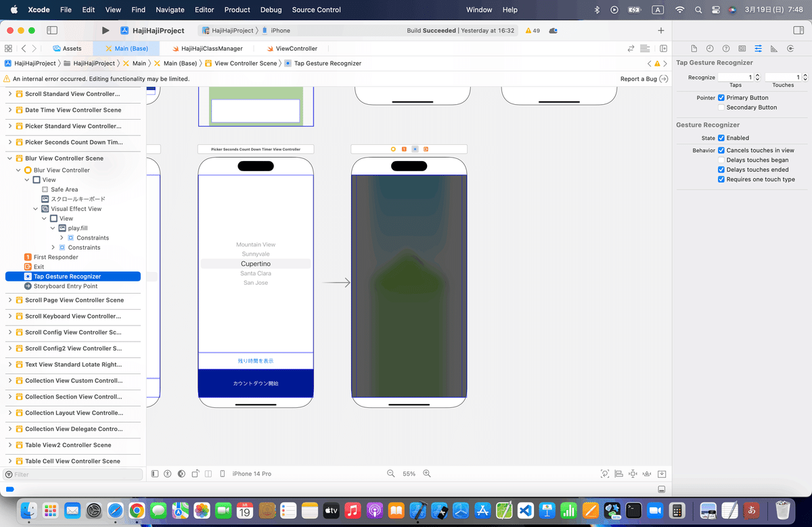The image size is (812, 527).
Task: Expand Constraints under play.fill
Action: (x=62, y=238)
